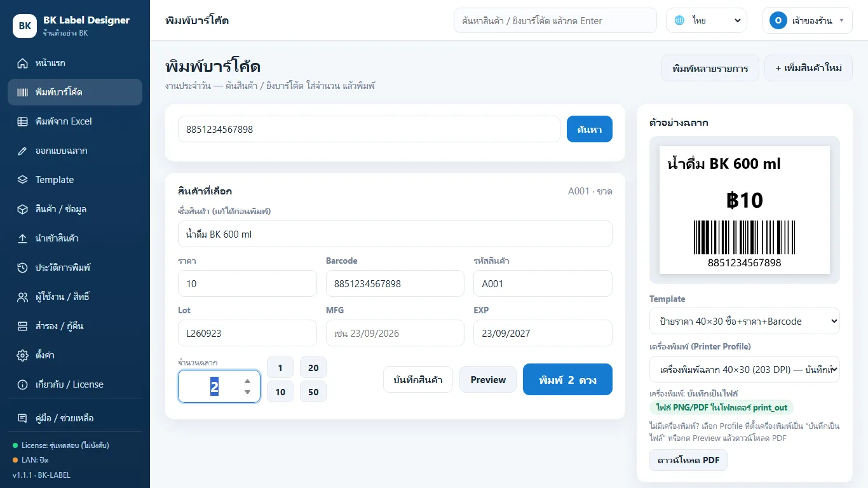Open ประวัติการพิมพ์ in the sidebar
868x488 pixels.
coord(75,268)
